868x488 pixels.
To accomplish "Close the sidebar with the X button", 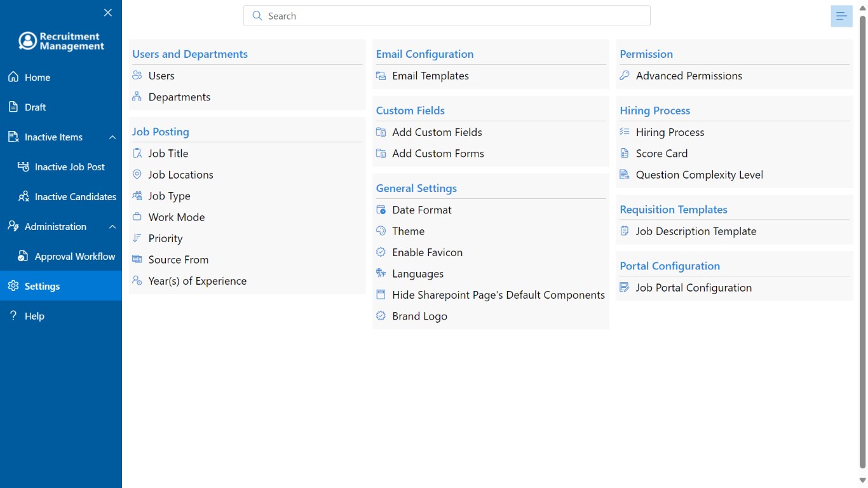I will click(x=108, y=13).
